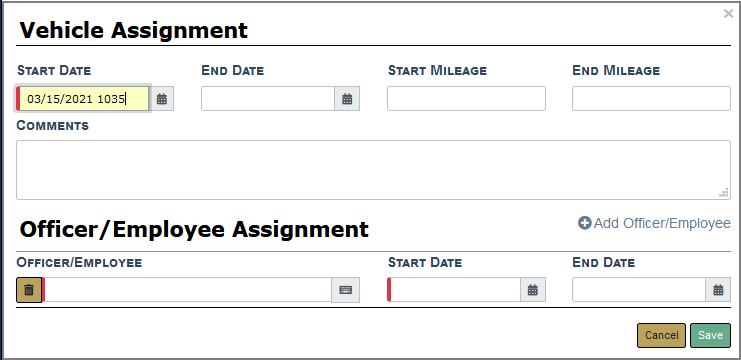Viewport: 741px width, 360px height.
Task: Open the Officer Assignment End Date calendar picker
Action: [718, 290]
